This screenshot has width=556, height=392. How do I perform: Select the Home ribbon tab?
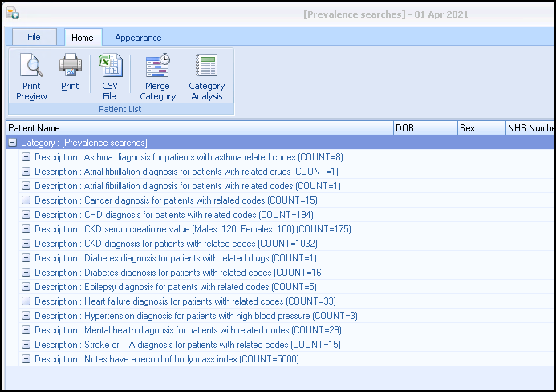point(82,38)
